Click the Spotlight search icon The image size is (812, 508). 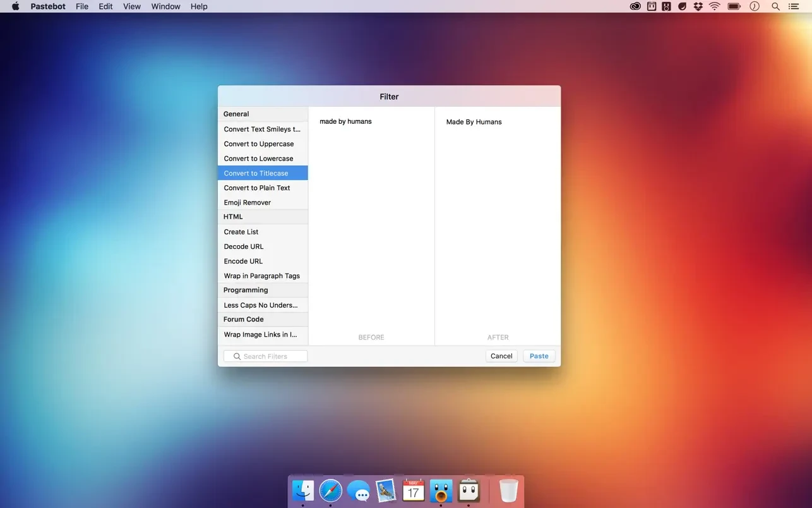click(x=775, y=6)
